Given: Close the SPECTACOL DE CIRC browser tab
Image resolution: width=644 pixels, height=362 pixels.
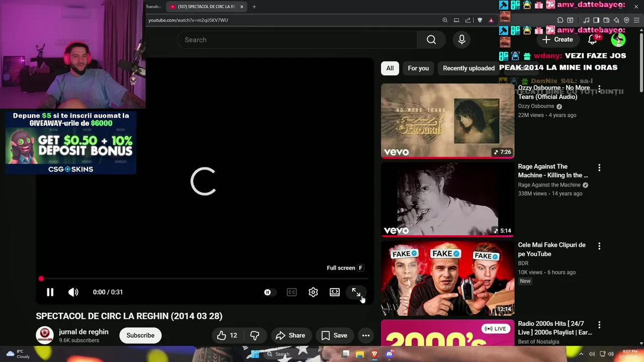Looking at the screenshot, I should [242, 7].
